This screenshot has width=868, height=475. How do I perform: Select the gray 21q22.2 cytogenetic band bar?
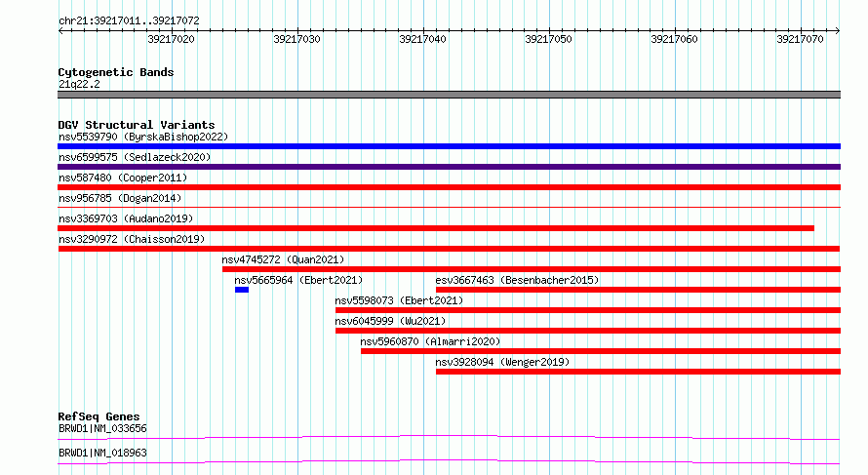(449, 95)
